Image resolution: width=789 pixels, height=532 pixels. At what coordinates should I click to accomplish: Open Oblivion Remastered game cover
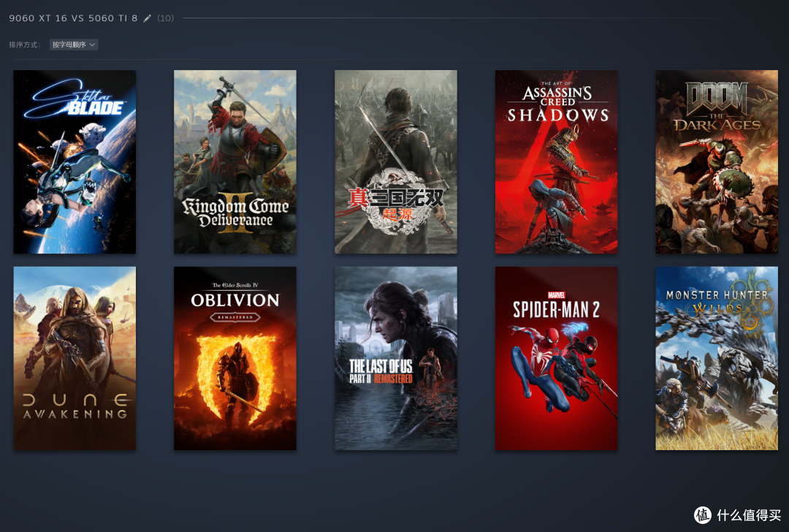(235, 358)
